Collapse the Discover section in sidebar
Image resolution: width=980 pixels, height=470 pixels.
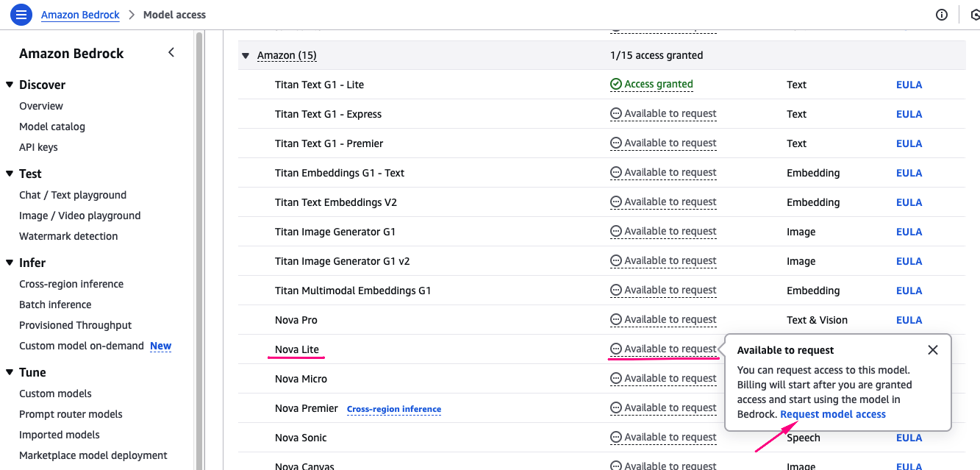(10, 85)
